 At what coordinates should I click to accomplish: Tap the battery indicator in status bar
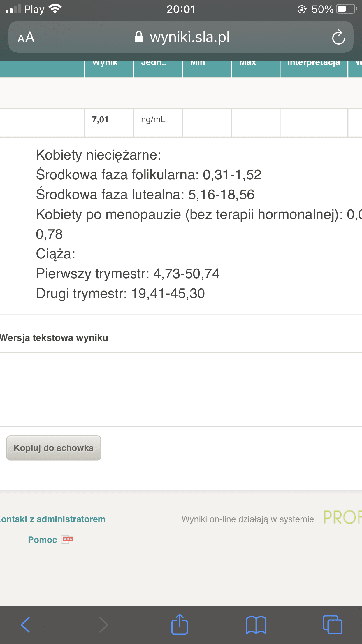pos(346,9)
